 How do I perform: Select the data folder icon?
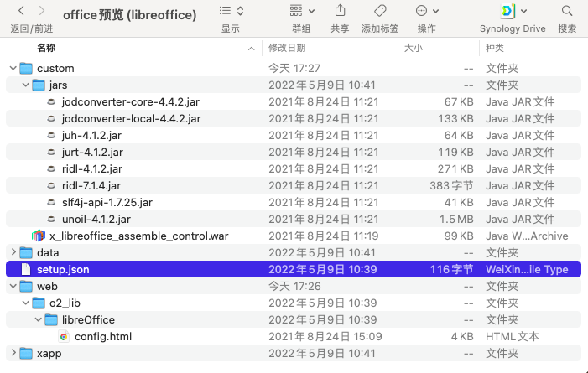tap(26, 252)
